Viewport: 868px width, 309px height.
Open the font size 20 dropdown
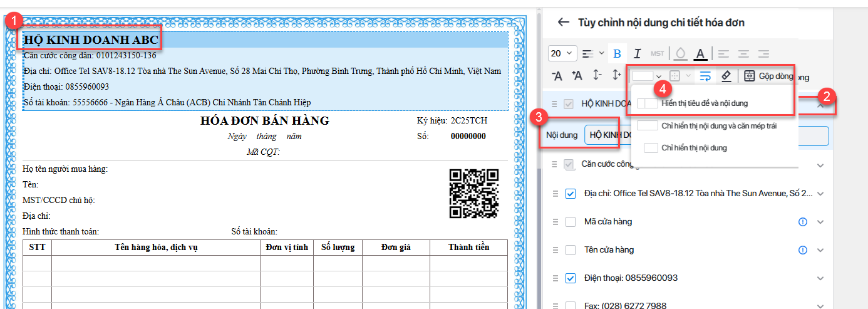(x=562, y=53)
